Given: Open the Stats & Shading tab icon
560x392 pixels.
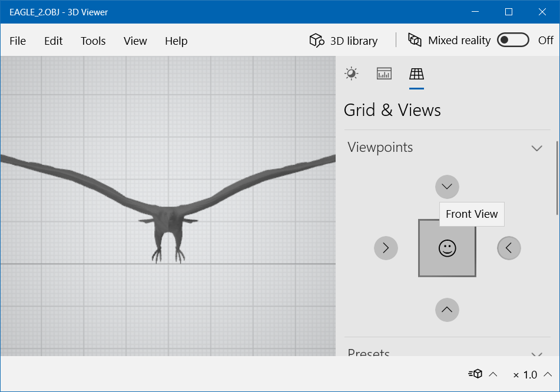Looking at the screenshot, I should coord(384,74).
